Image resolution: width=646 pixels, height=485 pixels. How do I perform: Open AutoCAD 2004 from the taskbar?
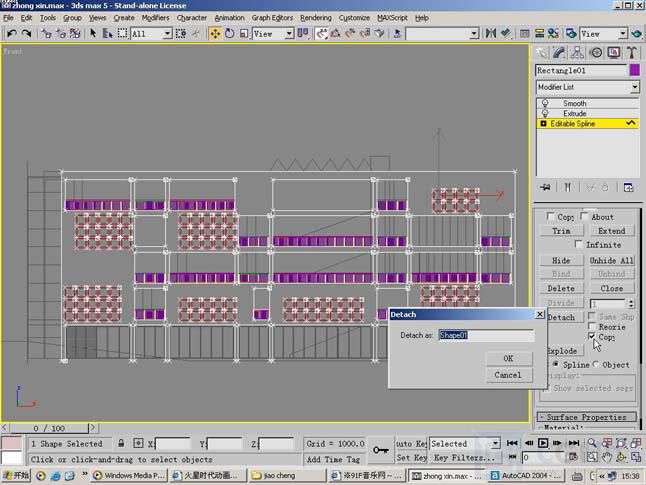526,476
